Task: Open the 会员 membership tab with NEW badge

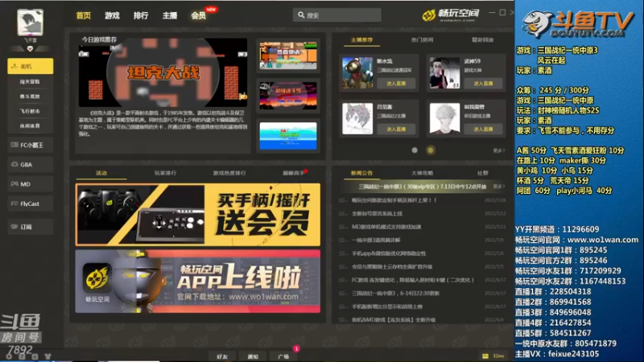Action: (199, 15)
